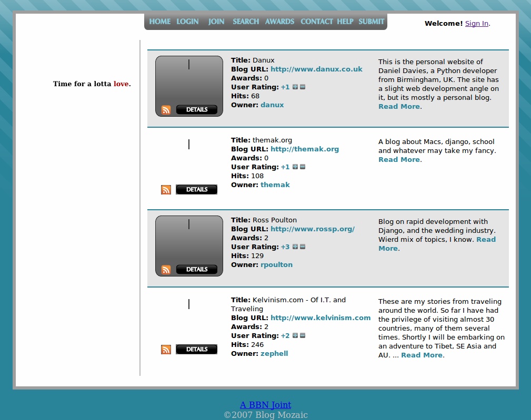The image size is (531, 420).
Task: Click the RSS feed icon for Danux
Action: click(166, 110)
